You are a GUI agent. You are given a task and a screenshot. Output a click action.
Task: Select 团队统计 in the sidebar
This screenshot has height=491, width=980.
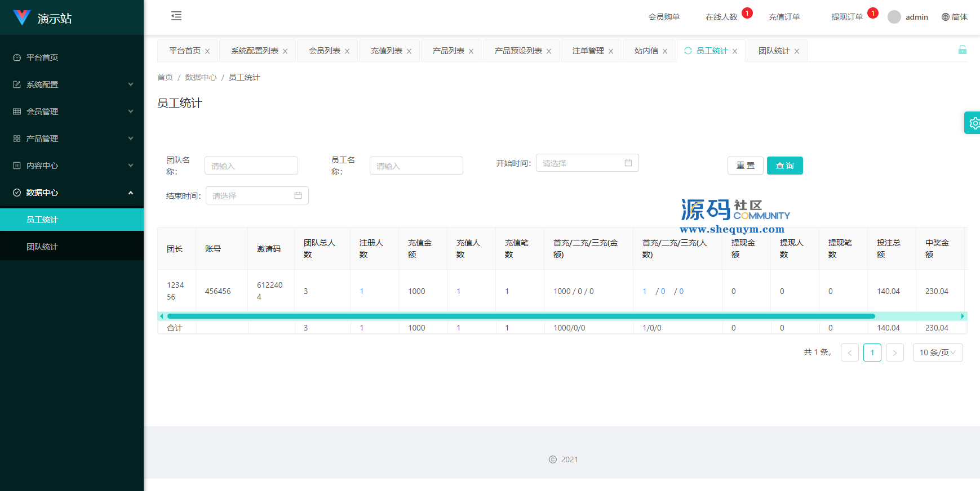pyautogui.click(x=42, y=247)
